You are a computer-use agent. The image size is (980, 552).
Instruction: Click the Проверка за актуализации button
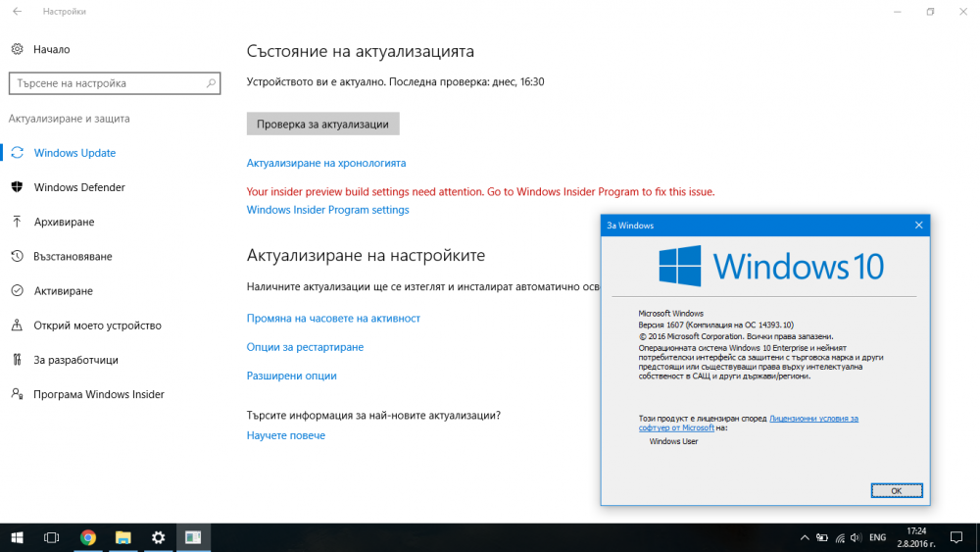pyautogui.click(x=322, y=124)
